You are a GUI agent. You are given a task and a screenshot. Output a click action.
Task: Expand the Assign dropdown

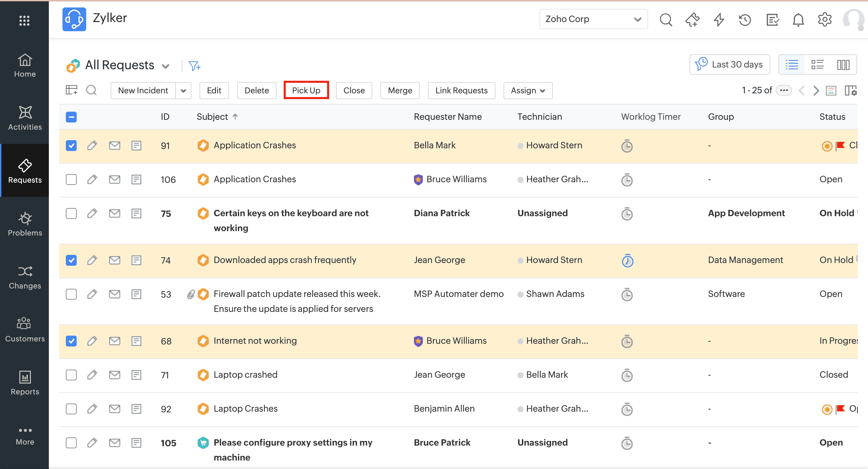(x=528, y=91)
